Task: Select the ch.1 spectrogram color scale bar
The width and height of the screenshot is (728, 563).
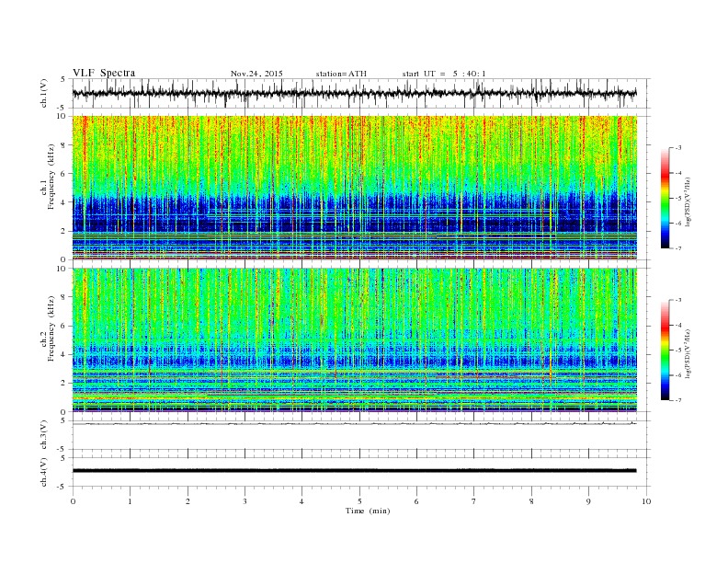Action: [x=665, y=199]
